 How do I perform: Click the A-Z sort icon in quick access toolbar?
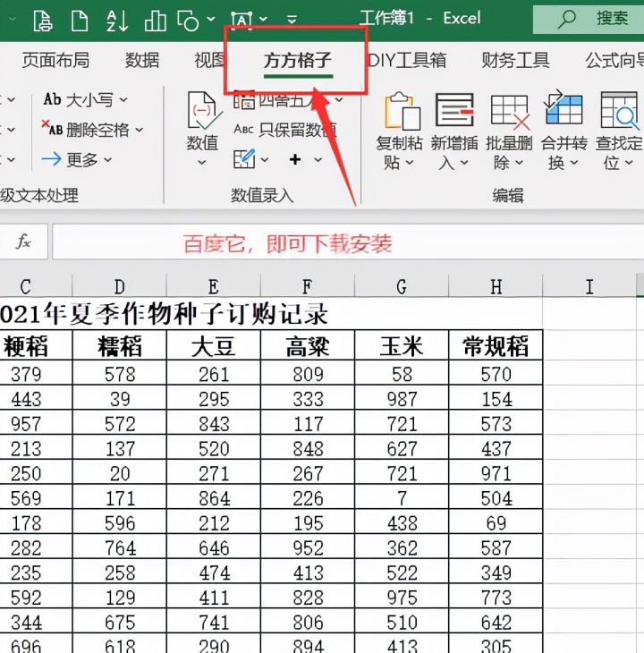pyautogui.click(x=117, y=21)
